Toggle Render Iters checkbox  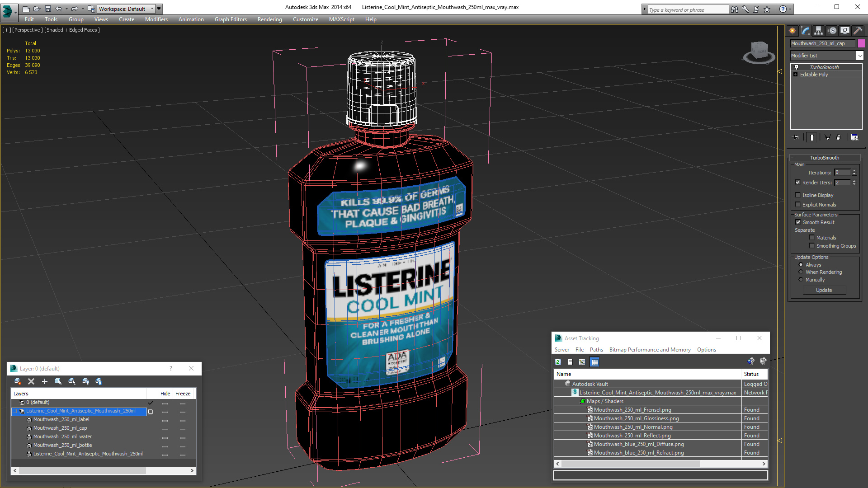798,183
